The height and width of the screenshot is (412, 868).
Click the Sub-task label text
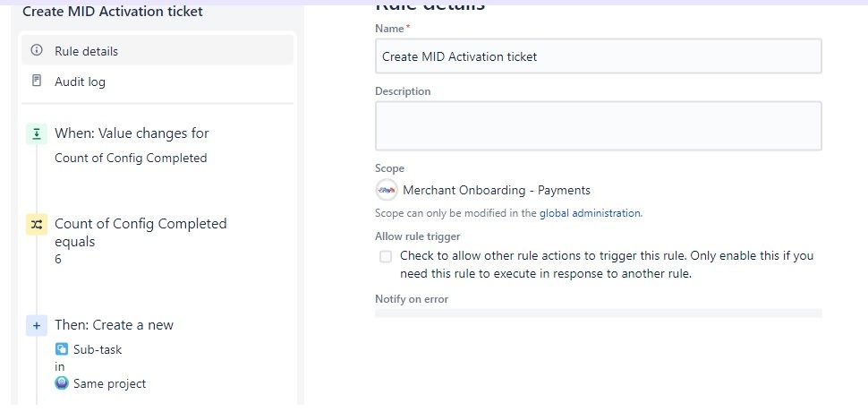coord(98,349)
